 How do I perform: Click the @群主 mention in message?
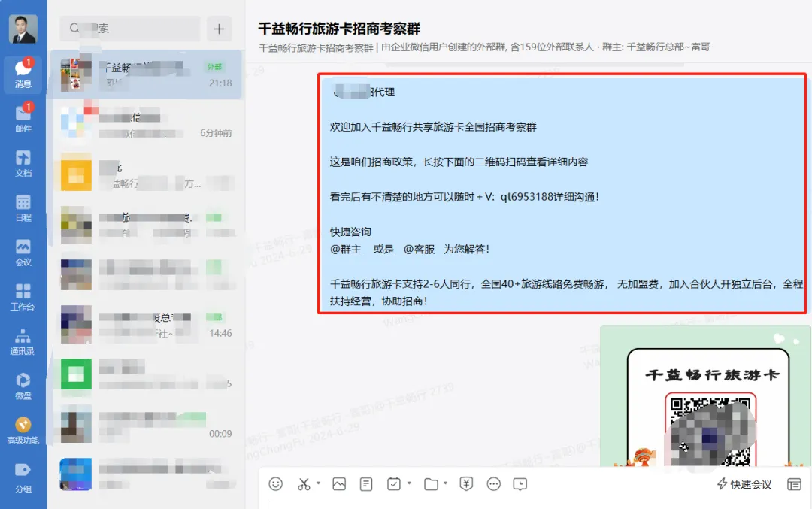click(345, 249)
